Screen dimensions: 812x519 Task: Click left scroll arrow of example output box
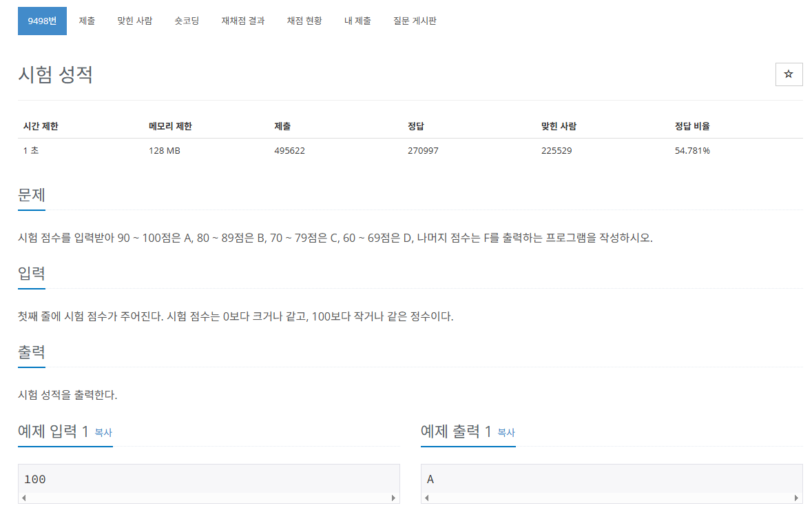(427, 498)
